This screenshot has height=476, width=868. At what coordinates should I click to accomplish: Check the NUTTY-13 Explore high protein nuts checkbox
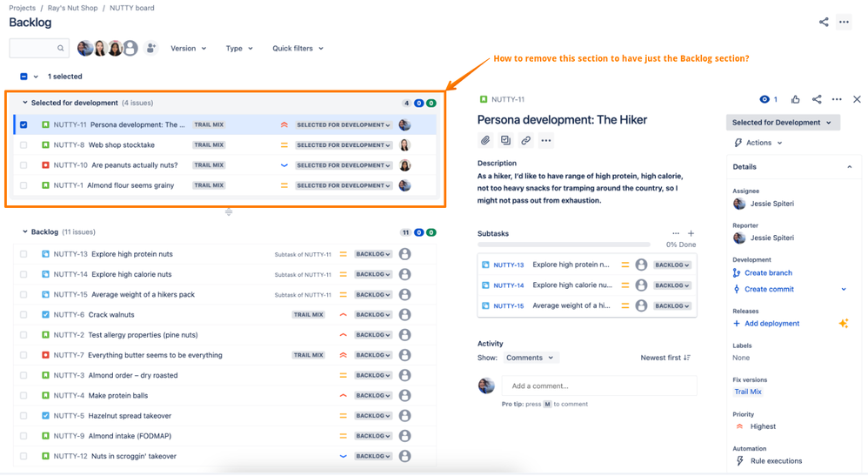point(23,254)
